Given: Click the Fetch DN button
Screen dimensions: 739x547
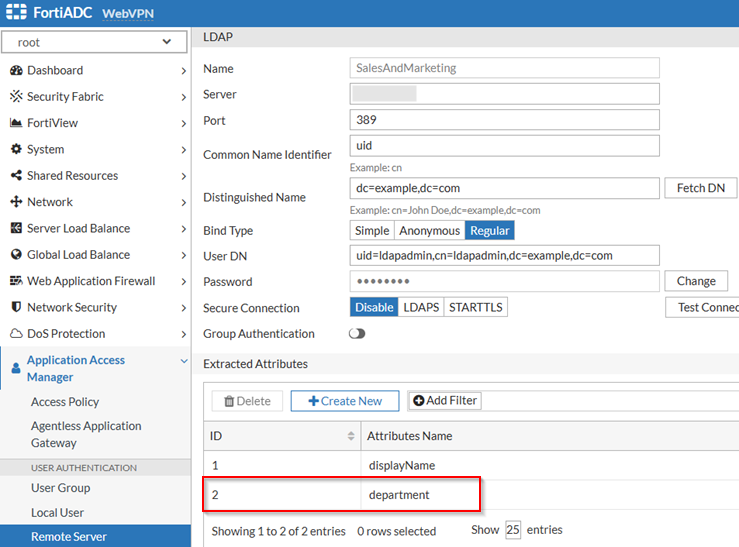Looking at the screenshot, I should coord(700,188).
